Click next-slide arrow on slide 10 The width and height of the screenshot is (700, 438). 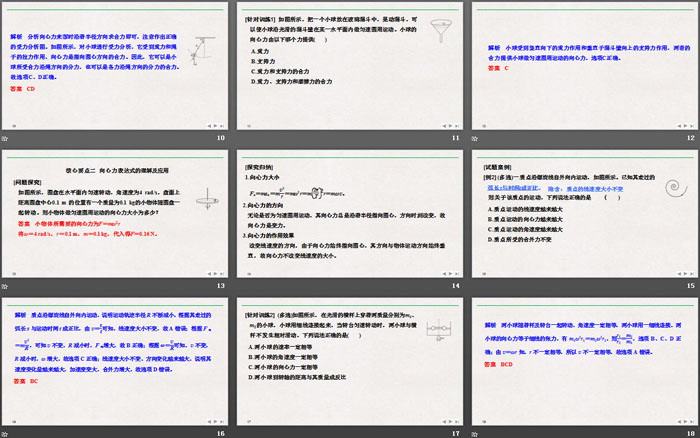pos(216,126)
